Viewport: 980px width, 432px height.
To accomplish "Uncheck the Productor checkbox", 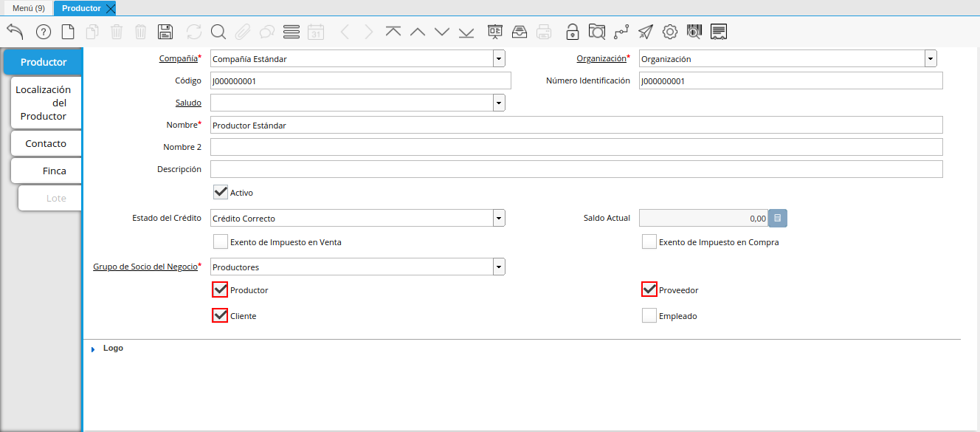I will pos(219,289).
